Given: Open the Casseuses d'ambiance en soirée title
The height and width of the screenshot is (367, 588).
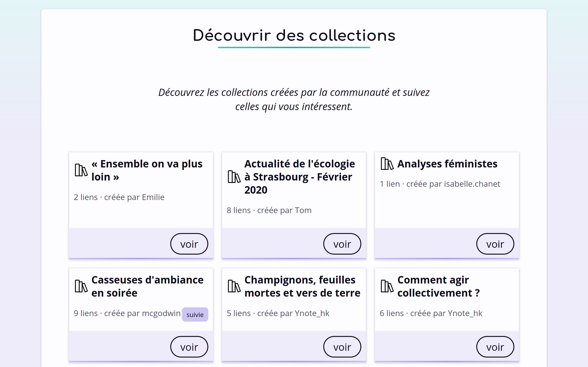Looking at the screenshot, I should (147, 286).
